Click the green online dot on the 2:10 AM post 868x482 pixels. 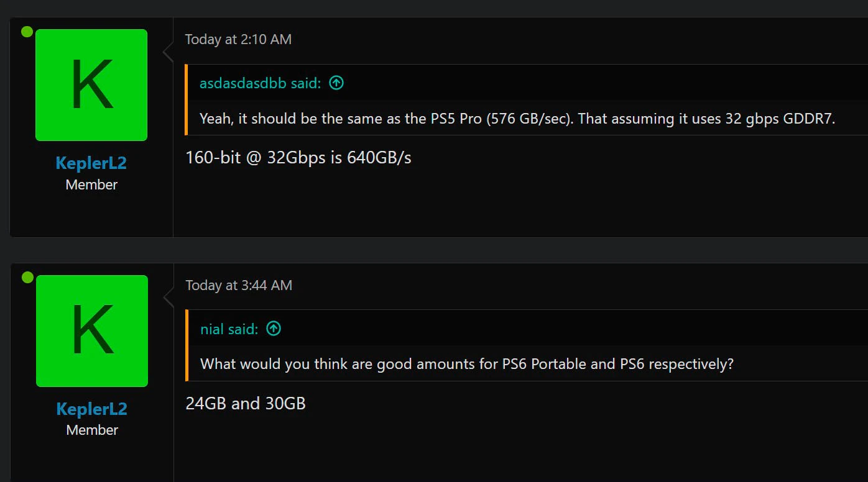point(27,32)
